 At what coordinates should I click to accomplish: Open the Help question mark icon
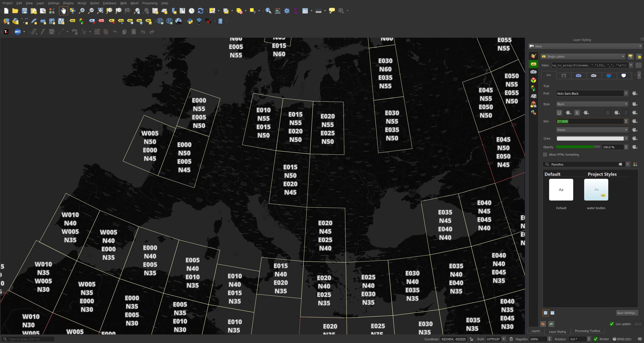220,21
